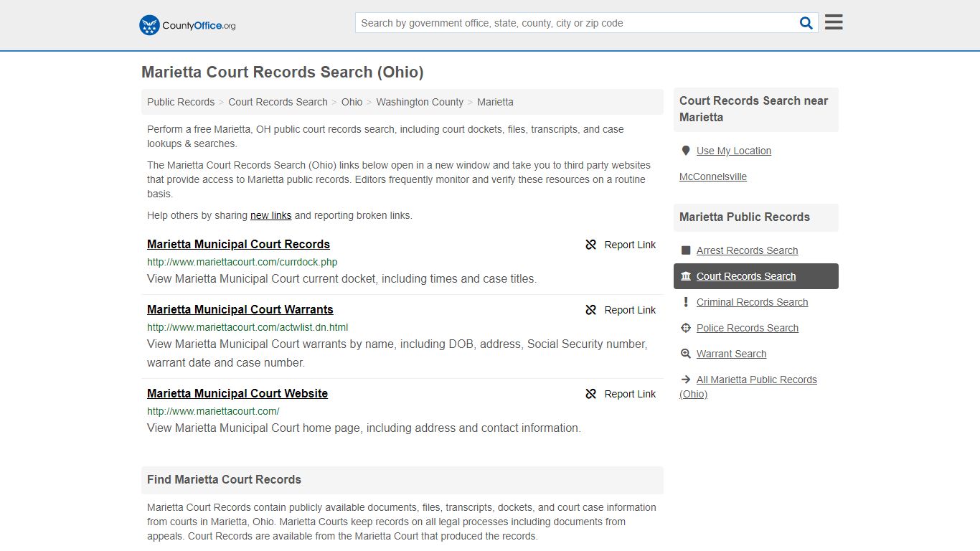
Task: Click the mariettacourt.com homepage URL
Action: [213, 411]
